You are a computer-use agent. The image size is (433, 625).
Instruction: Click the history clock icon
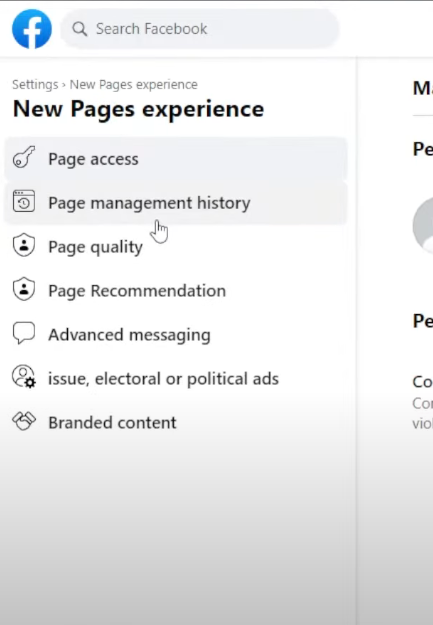24,200
